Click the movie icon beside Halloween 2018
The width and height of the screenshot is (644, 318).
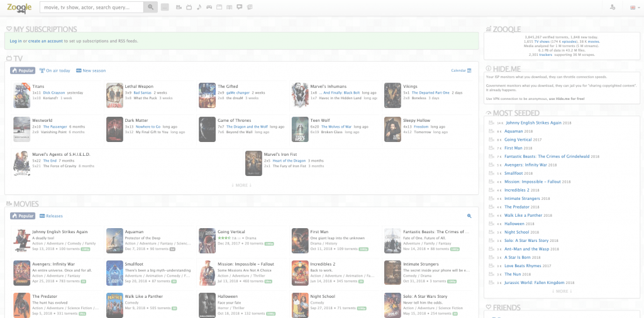click(491, 224)
